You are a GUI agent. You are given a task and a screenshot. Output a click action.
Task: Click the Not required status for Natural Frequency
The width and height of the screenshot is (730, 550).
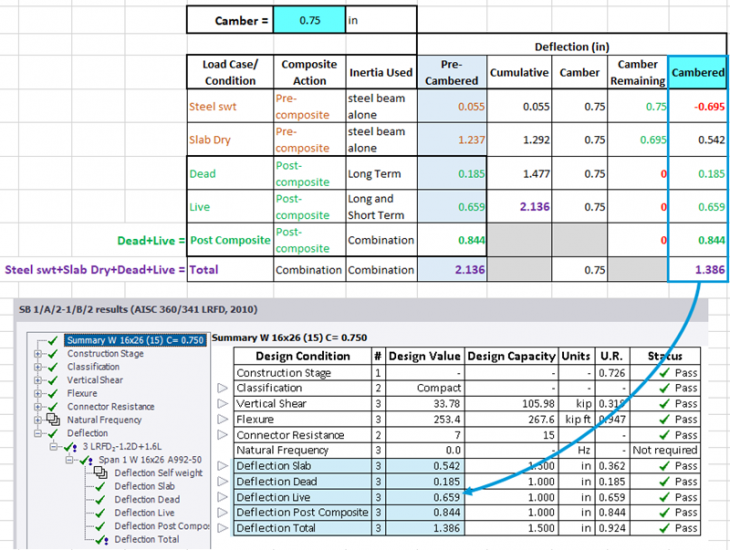coord(665,450)
